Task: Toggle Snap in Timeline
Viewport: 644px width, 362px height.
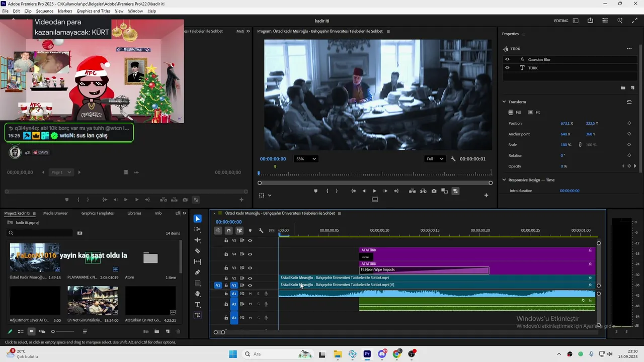Action: [228, 231]
